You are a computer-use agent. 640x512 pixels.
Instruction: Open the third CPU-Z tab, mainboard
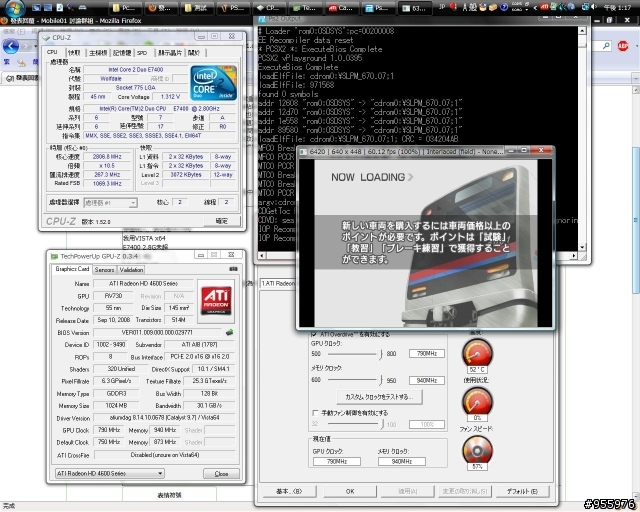98,53
